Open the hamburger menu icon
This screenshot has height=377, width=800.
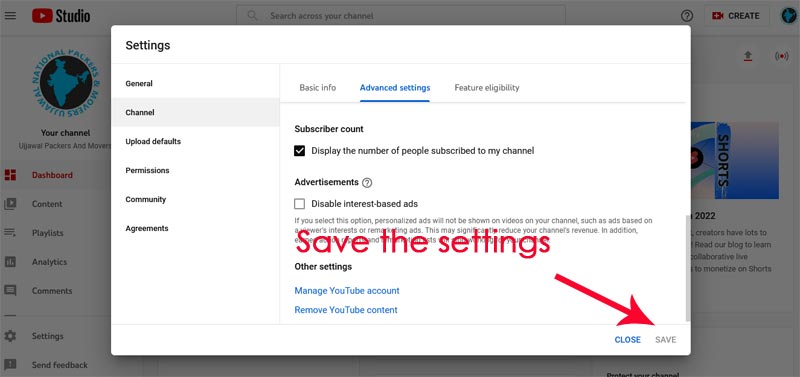tap(10, 16)
